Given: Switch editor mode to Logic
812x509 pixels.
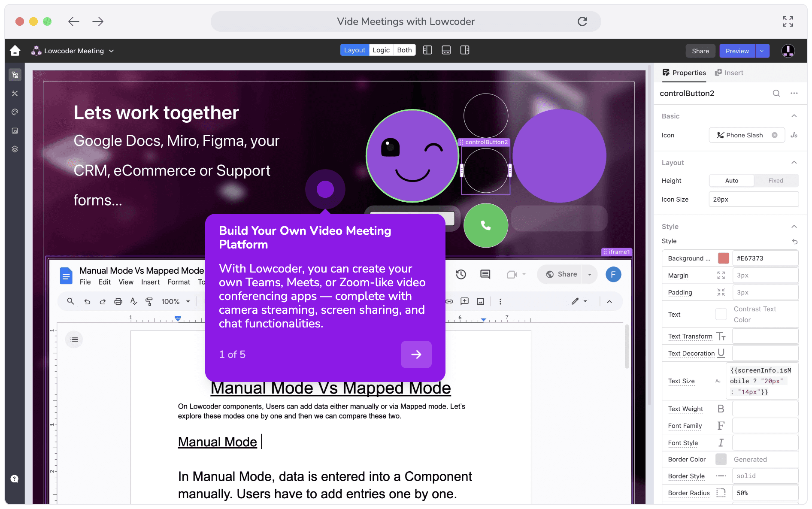Looking at the screenshot, I should (x=381, y=50).
